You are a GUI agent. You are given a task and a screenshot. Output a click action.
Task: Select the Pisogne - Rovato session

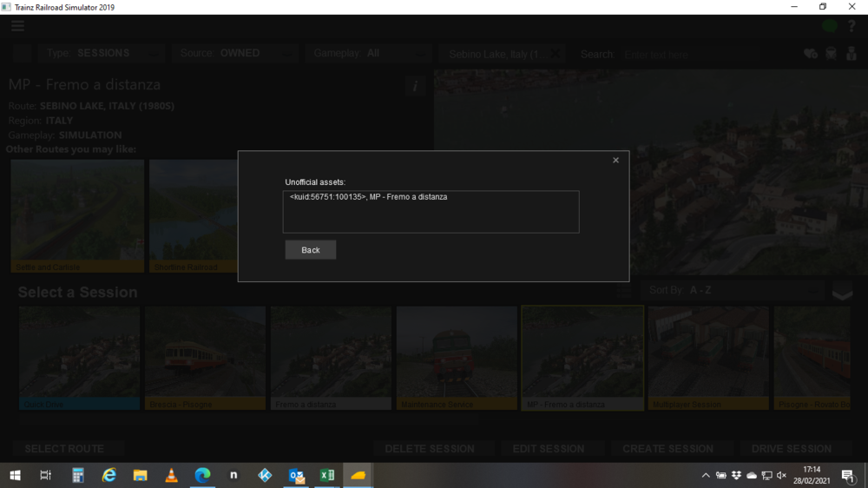coord(812,358)
